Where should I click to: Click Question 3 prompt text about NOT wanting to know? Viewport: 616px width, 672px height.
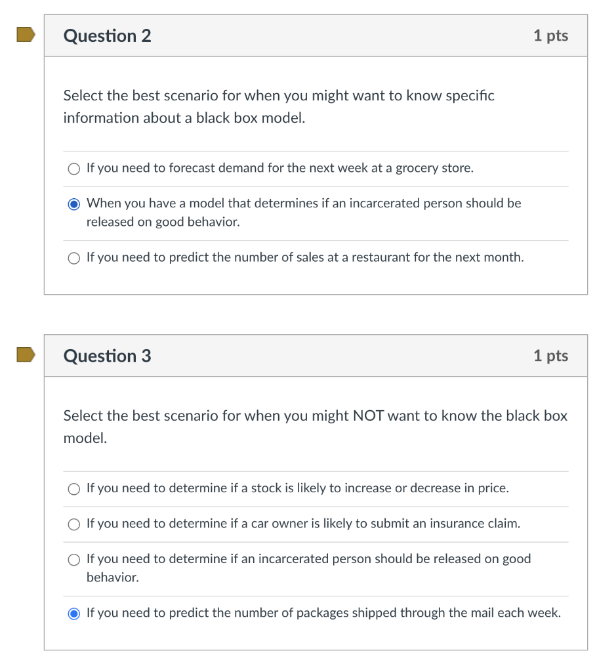[x=316, y=427]
